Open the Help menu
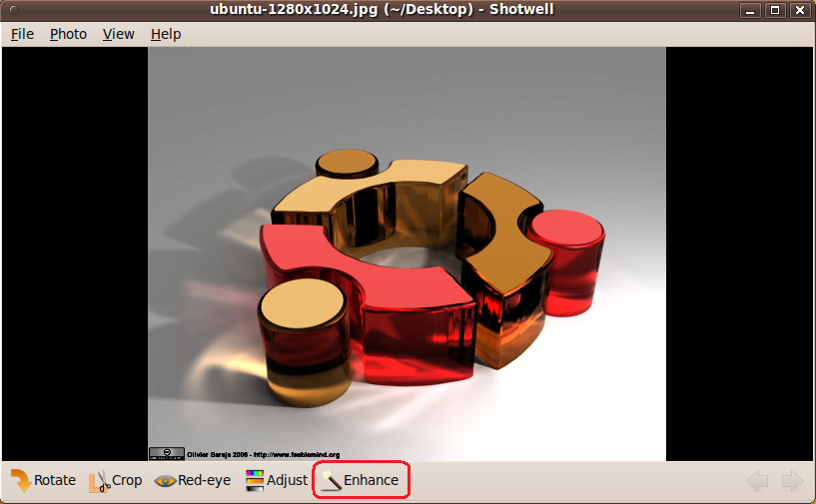Screen dimensions: 816x504 (166, 34)
